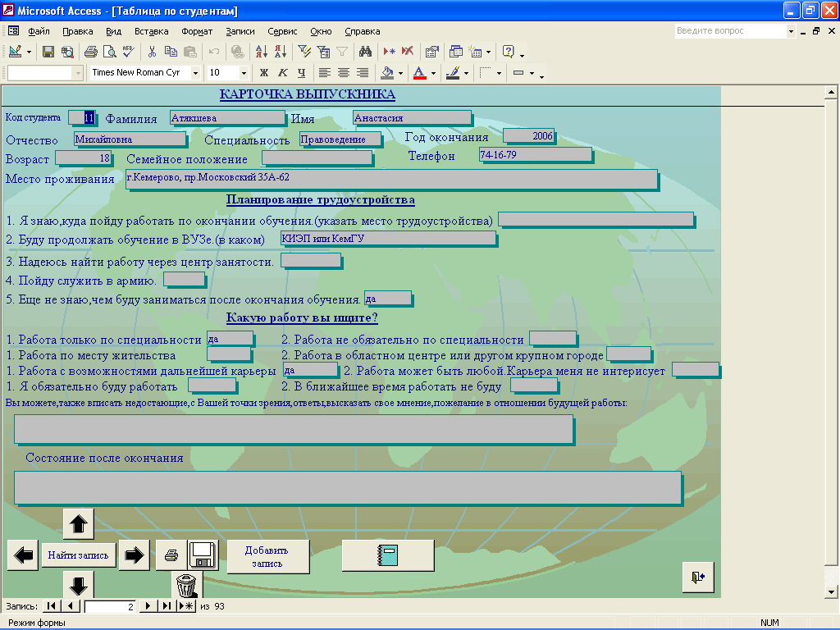This screenshot has width=840, height=630.
Task: Click the exit door button
Action: 698,577
